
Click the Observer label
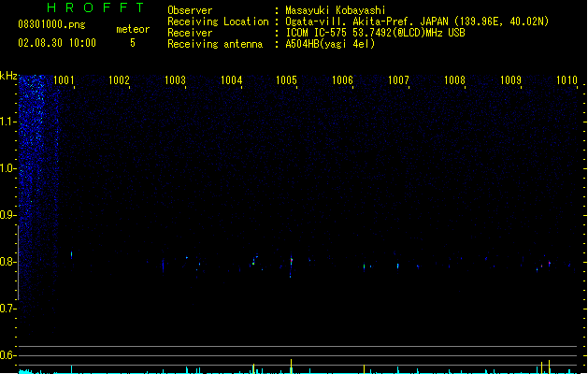pos(190,10)
